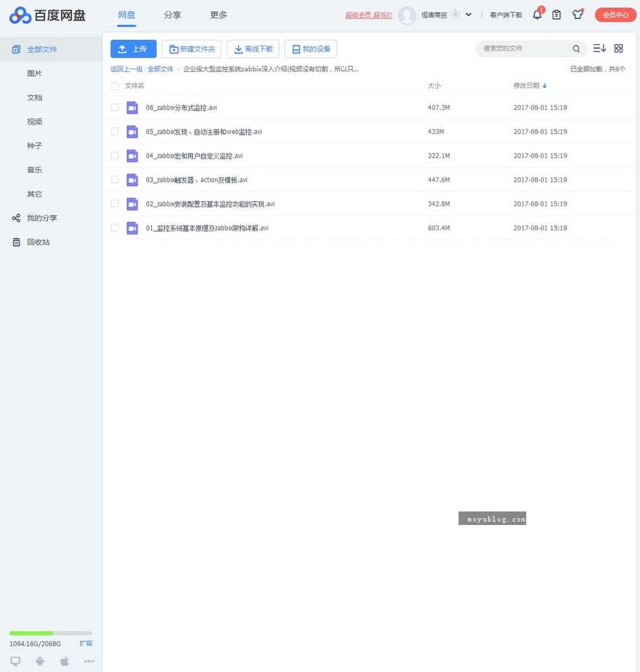Select the 视频 category in sidebar
Screen dimensions: 640x672
click(35, 121)
